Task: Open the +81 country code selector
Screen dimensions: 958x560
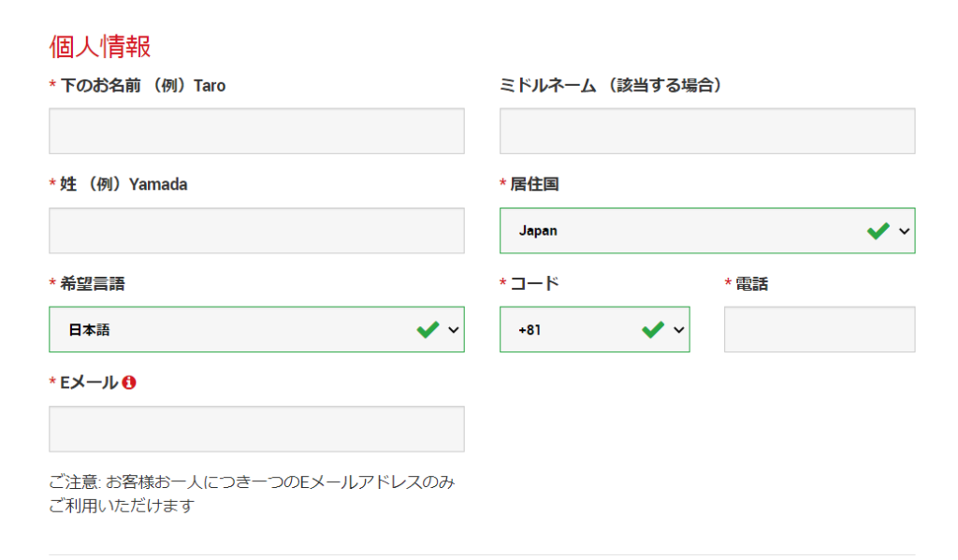Action: coord(594,330)
